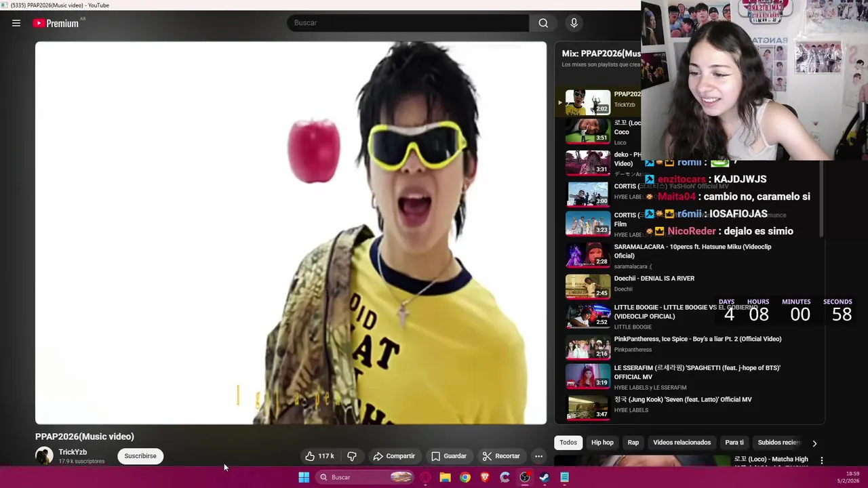Open more actions three-dot menu under video
The height and width of the screenshot is (488, 868).
(x=538, y=456)
